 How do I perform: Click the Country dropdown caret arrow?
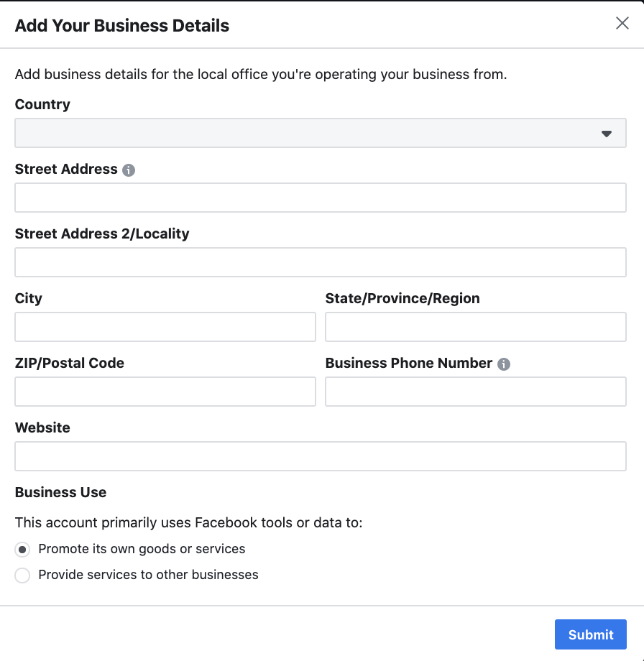pos(607,134)
